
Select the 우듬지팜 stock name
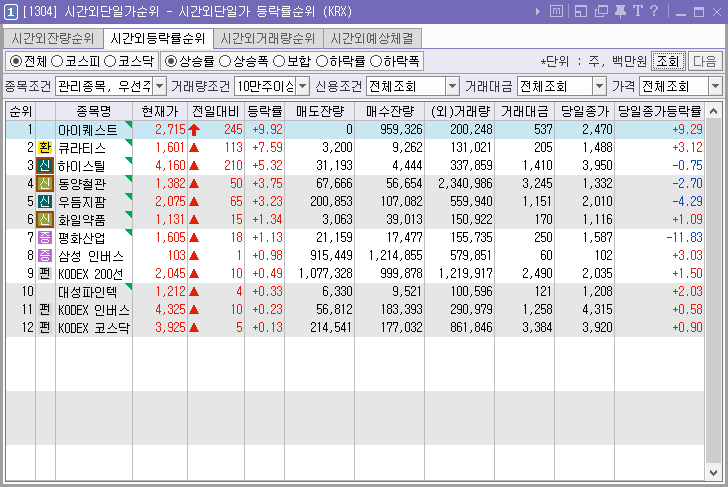click(x=82, y=202)
